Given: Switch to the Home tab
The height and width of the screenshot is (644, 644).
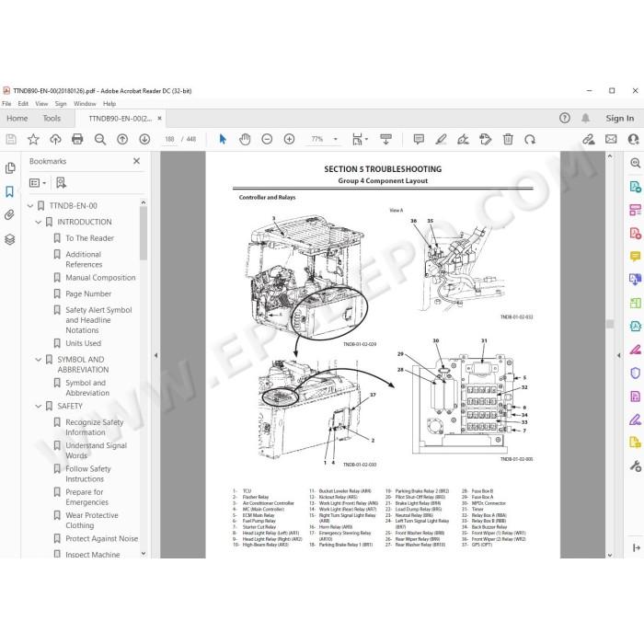Looking at the screenshot, I should click(x=17, y=119).
